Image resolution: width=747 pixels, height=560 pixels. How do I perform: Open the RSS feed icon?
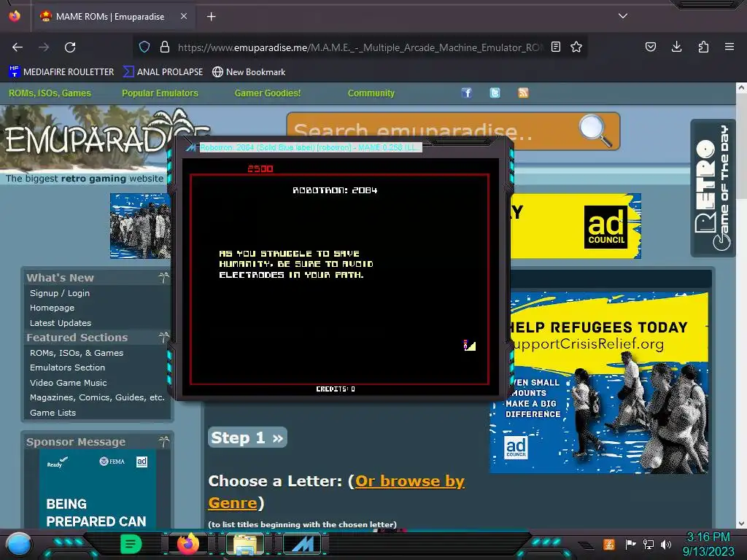[523, 93]
